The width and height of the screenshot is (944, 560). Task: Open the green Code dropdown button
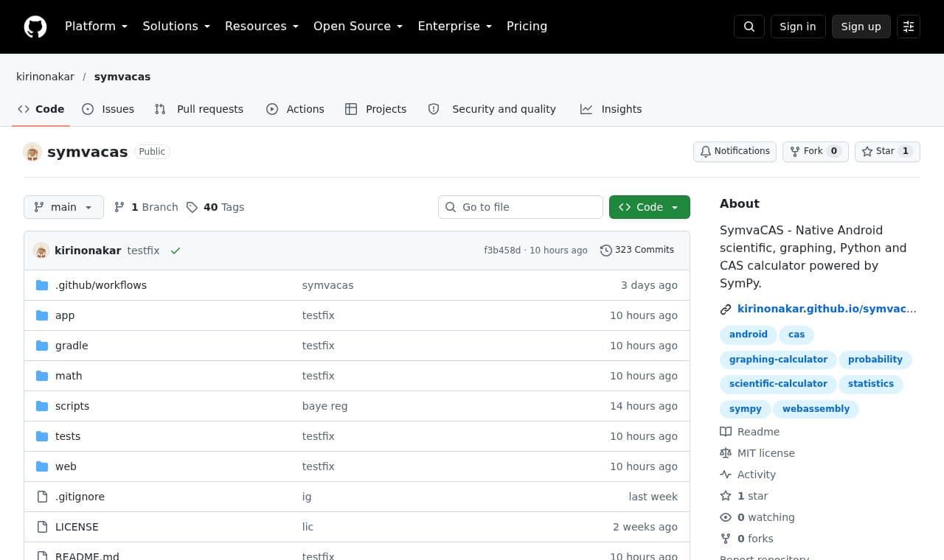coord(650,207)
